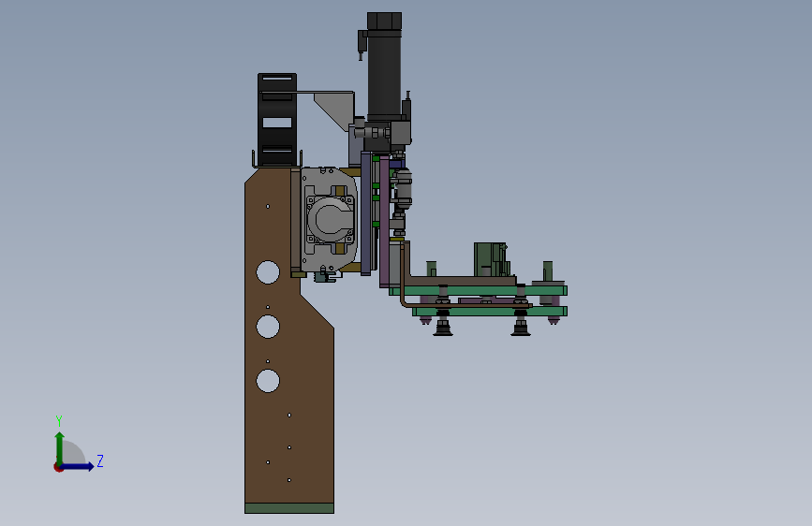Screen dimensions: 812x526
Task: Pick the middle large circular hole in brown plate
Action: coord(268,327)
